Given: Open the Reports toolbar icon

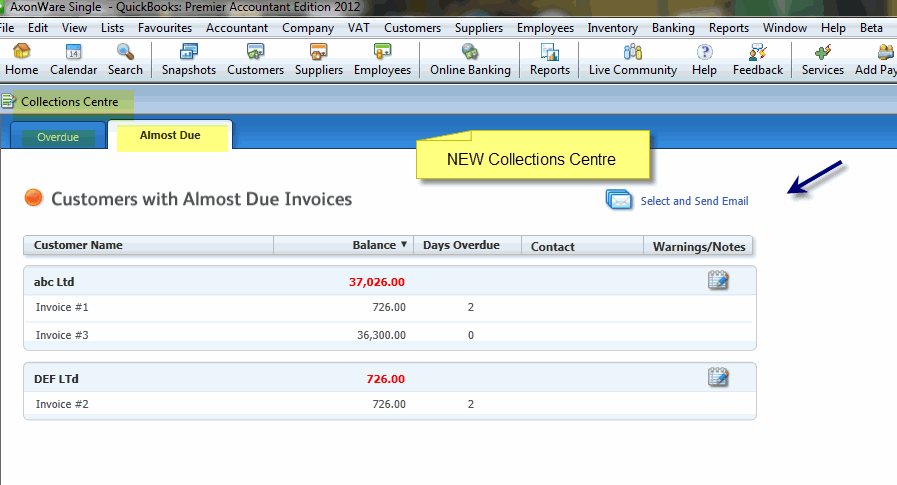Looking at the screenshot, I should coord(550,59).
